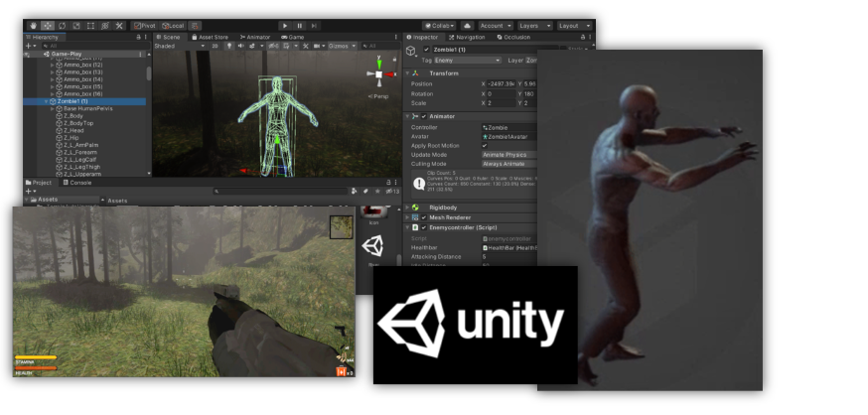Uncheck Apply Root Motion
This screenshot has width=868, height=415.
pos(485,146)
